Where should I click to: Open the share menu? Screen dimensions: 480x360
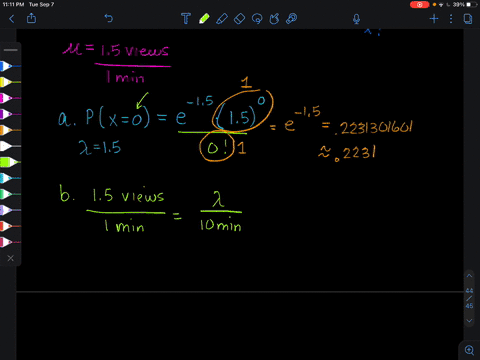tap(31, 18)
